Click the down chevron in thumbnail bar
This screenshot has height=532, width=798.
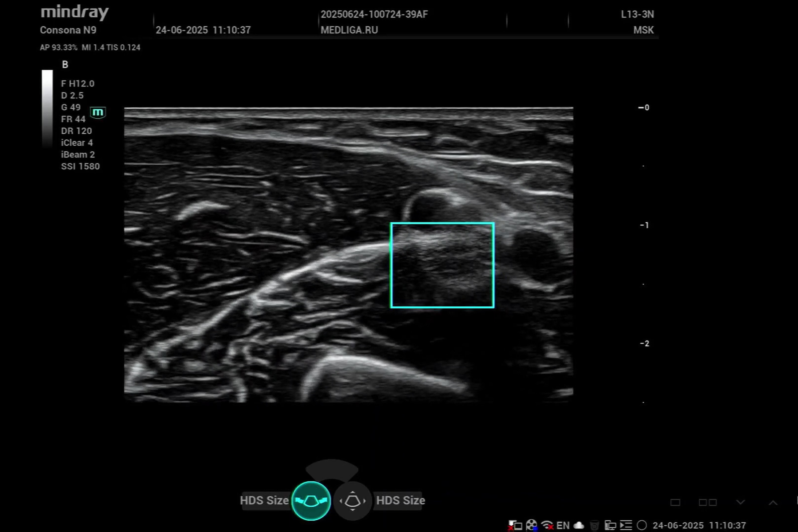pos(741,502)
